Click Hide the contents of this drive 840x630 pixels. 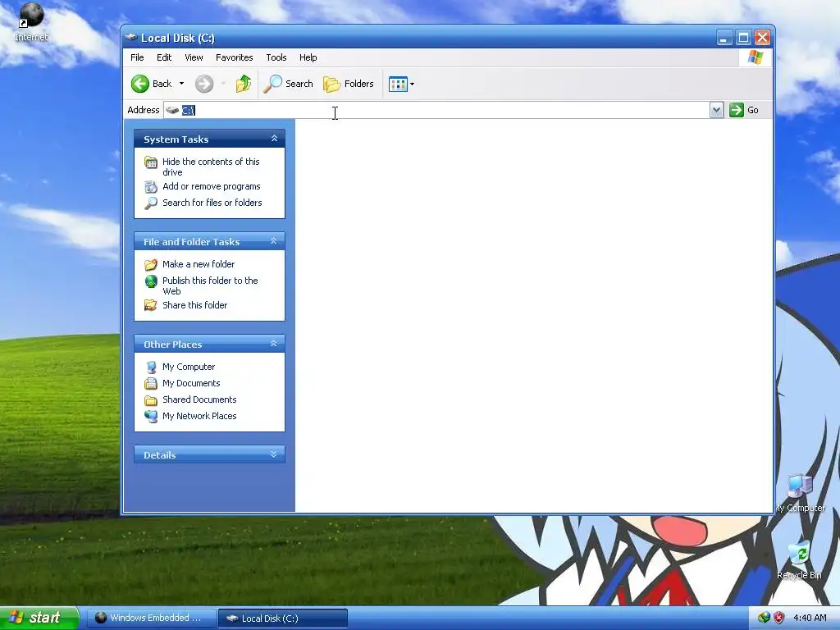[211, 167]
